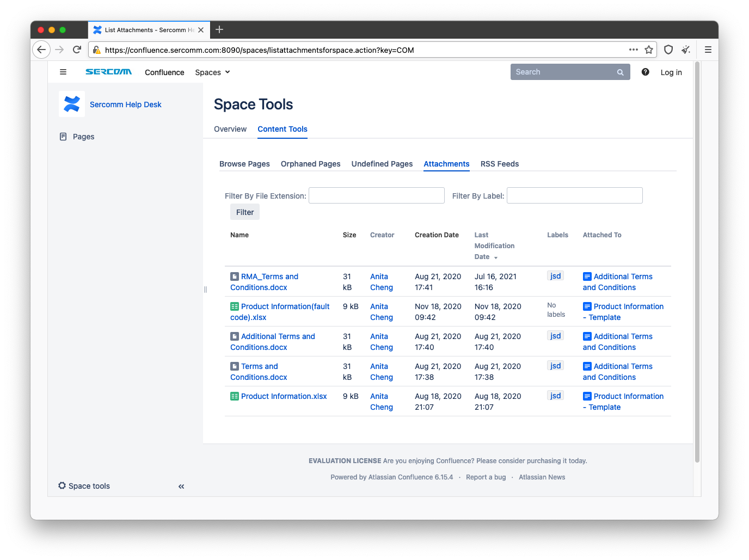This screenshot has height=560, width=749.
Task: Click the xlsx icon beside Product Information(fault code)
Action: coord(235,306)
